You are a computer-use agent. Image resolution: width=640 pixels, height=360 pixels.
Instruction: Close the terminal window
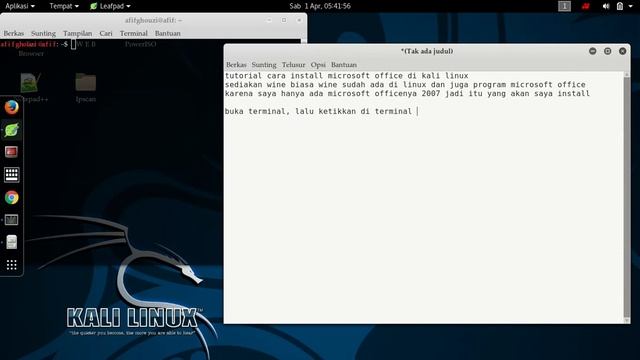click(x=299, y=20)
